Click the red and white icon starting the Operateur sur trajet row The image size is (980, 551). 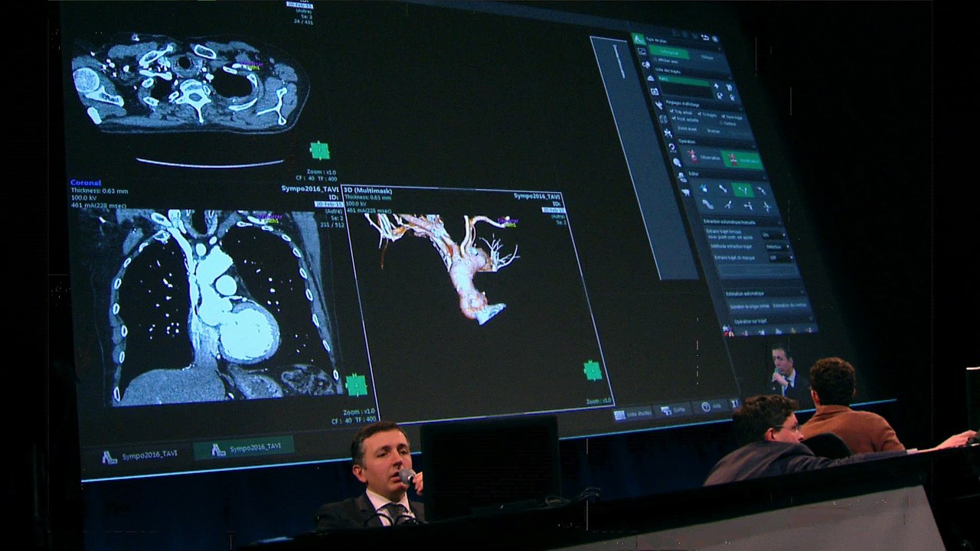[x=727, y=330]
